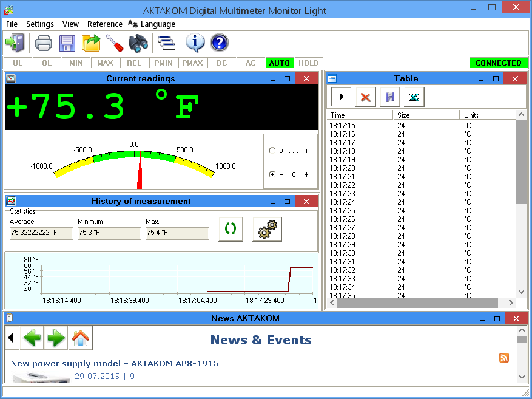Minimize the Current readings panel
Image resolution: width=532 pixels, height=399 pixels.
272,79
